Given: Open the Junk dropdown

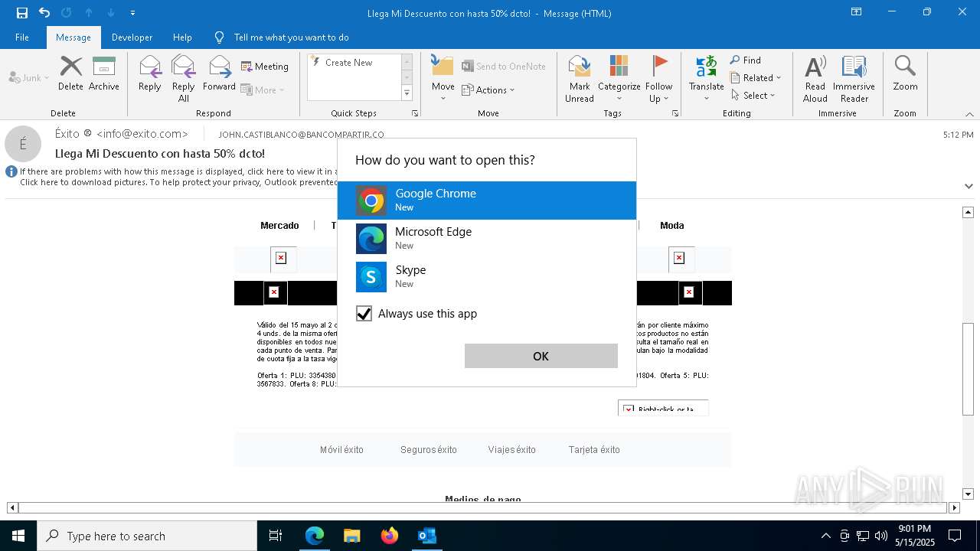Looking at the screenshot, I should tap(29, 77).
